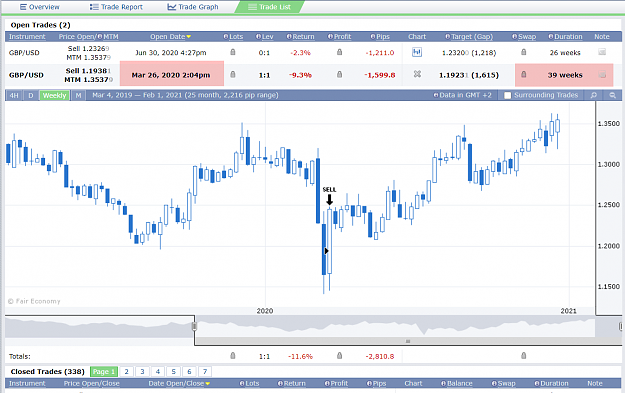Click the zoom icon at the chart toolbar's far right

613,95
